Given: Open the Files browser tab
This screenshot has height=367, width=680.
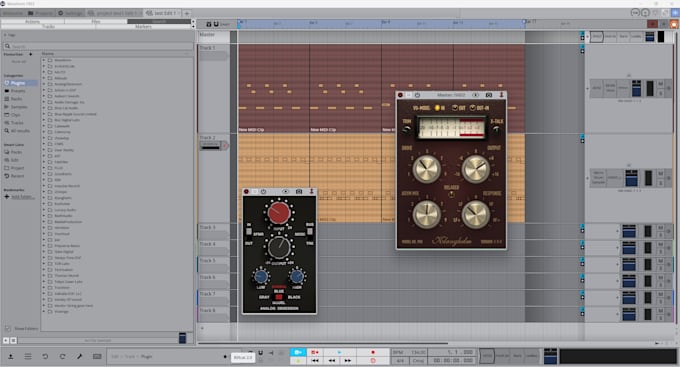Looking at the screenshot, I should (x=96, y=21).
